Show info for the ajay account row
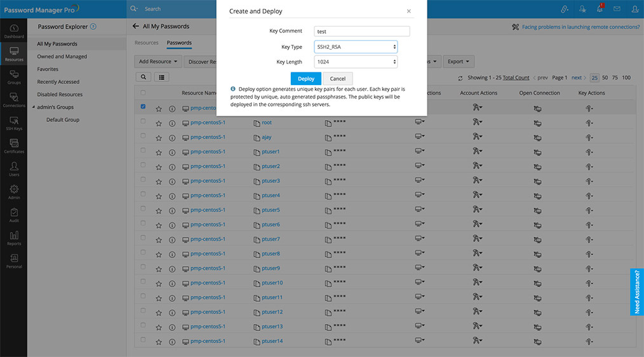This screenshot has width=644, height=357. click(172, 138)
